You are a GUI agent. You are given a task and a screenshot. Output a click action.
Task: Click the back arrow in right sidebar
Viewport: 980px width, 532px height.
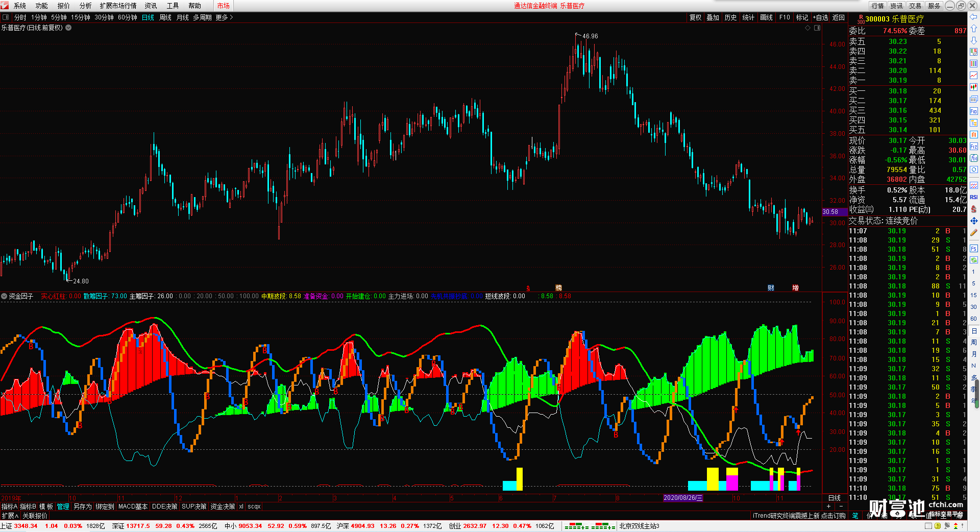tap(973, 17)
